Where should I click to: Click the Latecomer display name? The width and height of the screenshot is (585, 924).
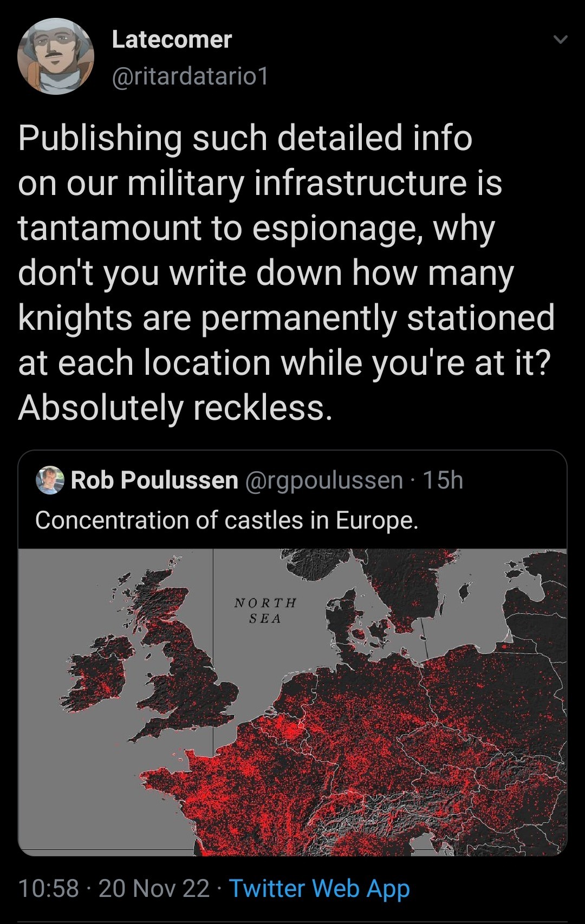click(172, 40)
